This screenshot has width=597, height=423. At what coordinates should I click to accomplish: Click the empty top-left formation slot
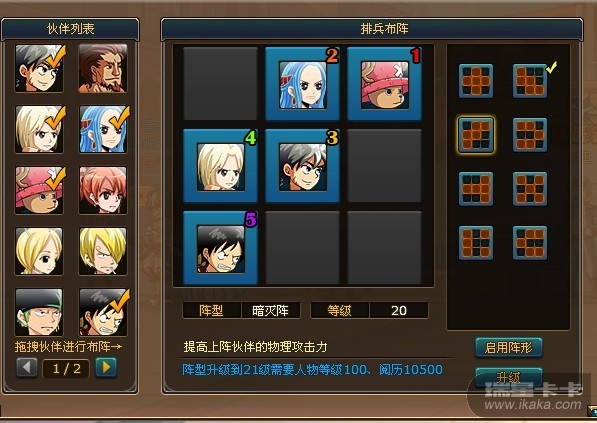pyautogui.click(x=220, y=84)
